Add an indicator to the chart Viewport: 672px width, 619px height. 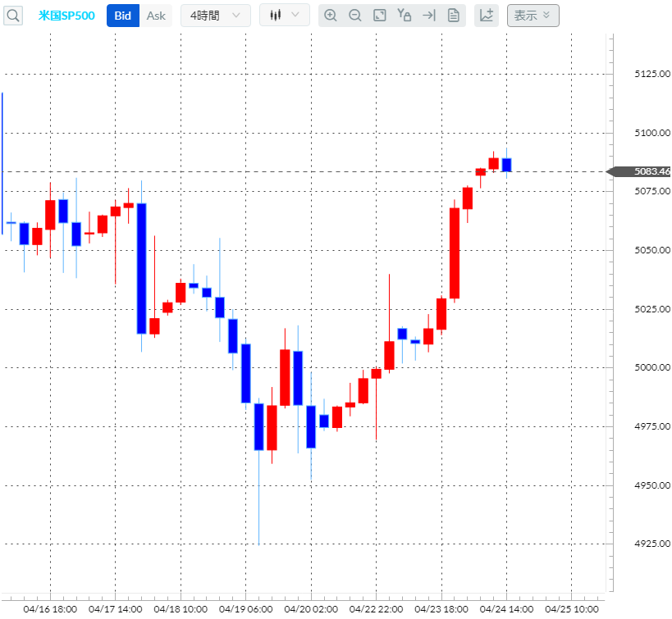pyautogui.click(x=486, y=15)
